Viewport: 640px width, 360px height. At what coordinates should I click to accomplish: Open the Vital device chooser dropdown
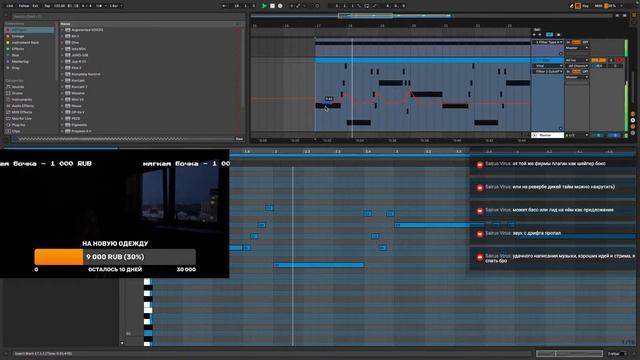pos(548,66)
